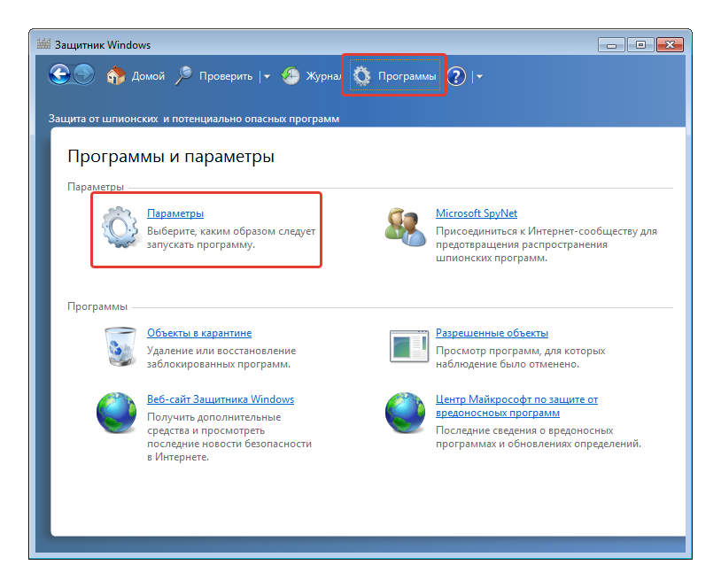This screenshot has width=721, height=588.
Task: Close the Защитник Windows window
Action: (x=670, y=45)
